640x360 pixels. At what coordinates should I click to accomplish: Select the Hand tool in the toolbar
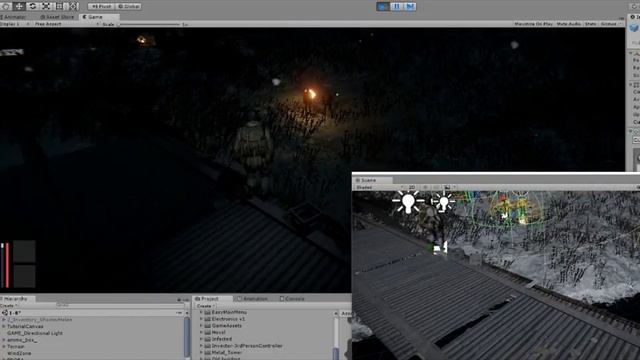pyautogui.click(x=6, y=6)
